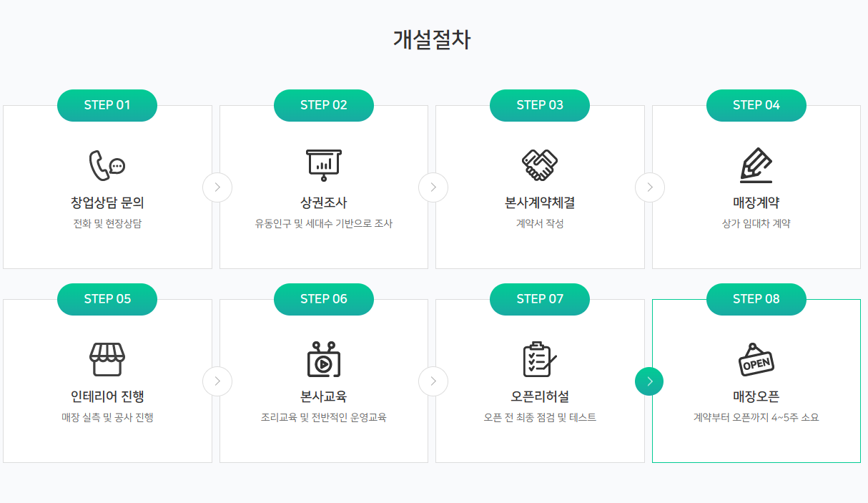Click the 개설절차 page heading
This screenshot has height=503, width=868.
pos(432,39)
